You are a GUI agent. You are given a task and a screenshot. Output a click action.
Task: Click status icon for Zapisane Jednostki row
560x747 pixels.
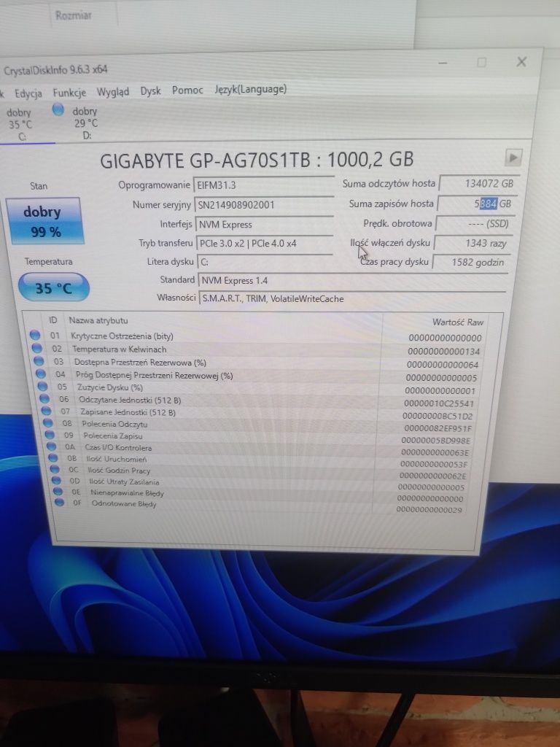click(46, 411)
